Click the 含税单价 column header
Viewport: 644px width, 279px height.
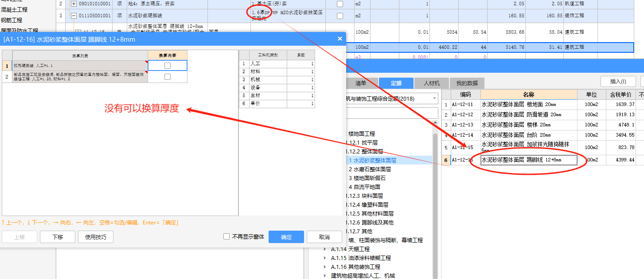pos(621,94)
